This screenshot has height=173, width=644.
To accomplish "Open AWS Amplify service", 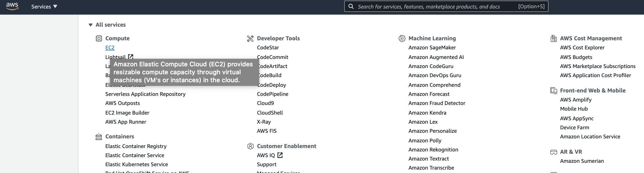I will click(576, 100).
